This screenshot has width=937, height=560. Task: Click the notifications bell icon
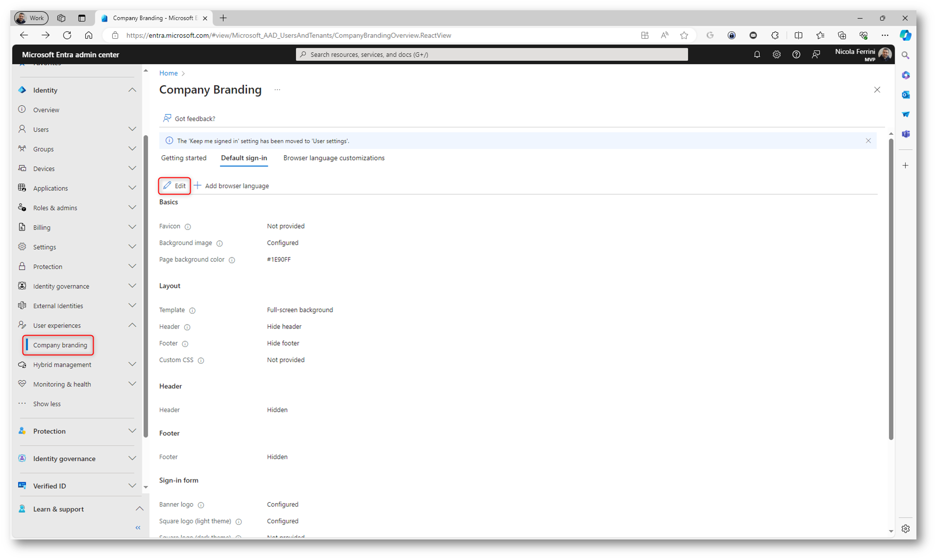[x=757, y=54]
